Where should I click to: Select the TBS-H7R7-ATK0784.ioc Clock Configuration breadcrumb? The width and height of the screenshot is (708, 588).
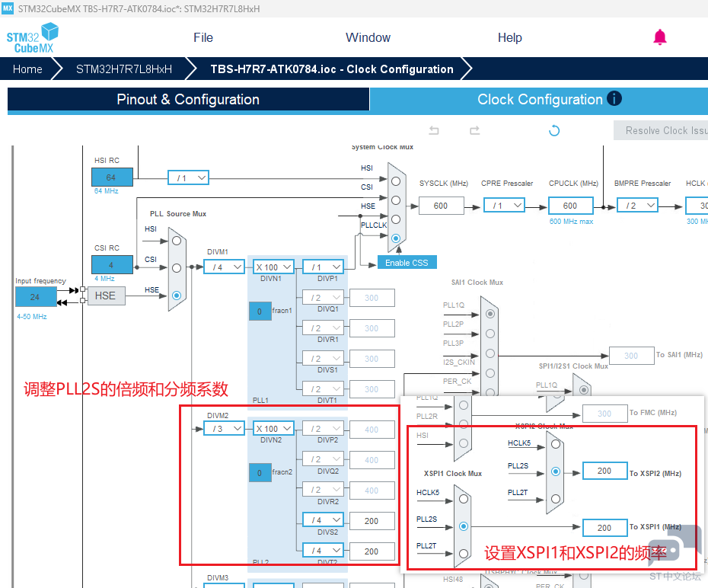332,69
